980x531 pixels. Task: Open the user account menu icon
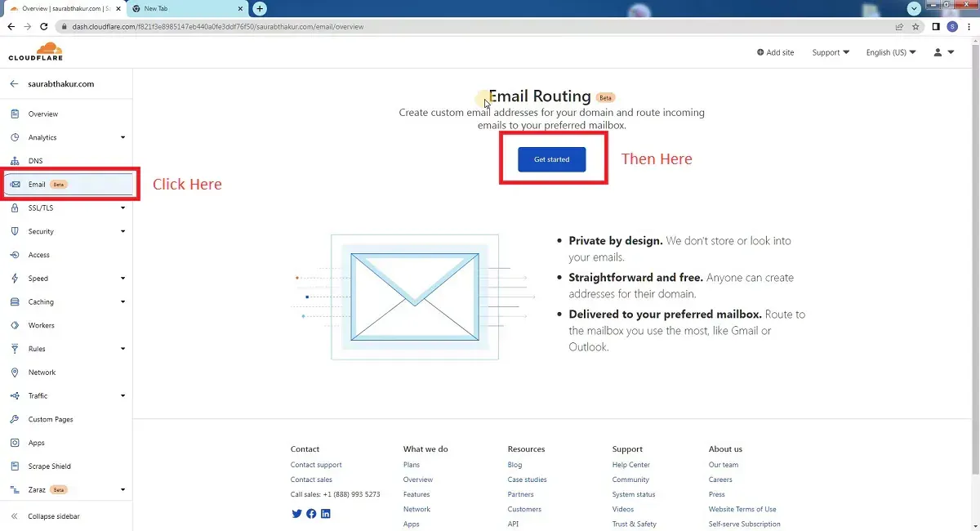pyautogui.click(x=943, y=52)
